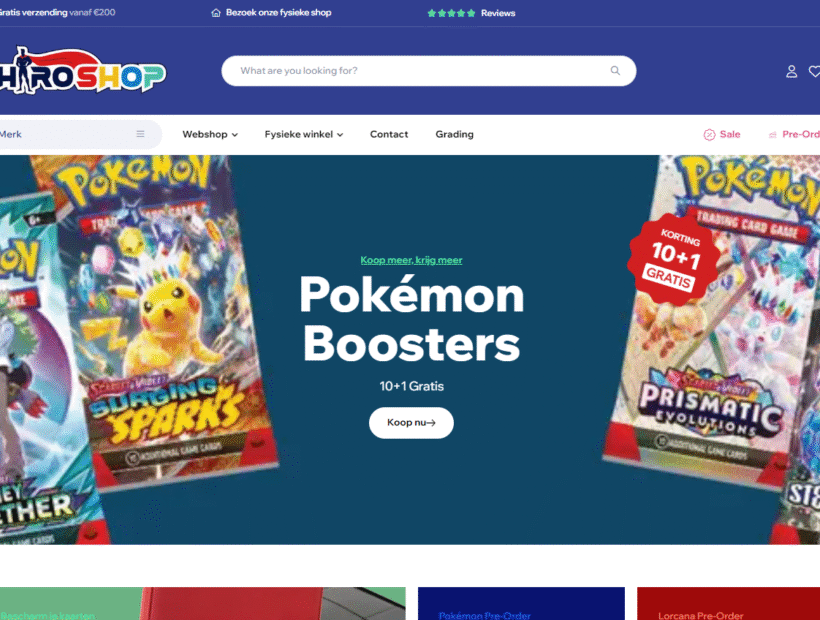Expand the Webshop dropdown menu
Image resolution: width=820 pixels, height=620 pixels.
[210, 134]
